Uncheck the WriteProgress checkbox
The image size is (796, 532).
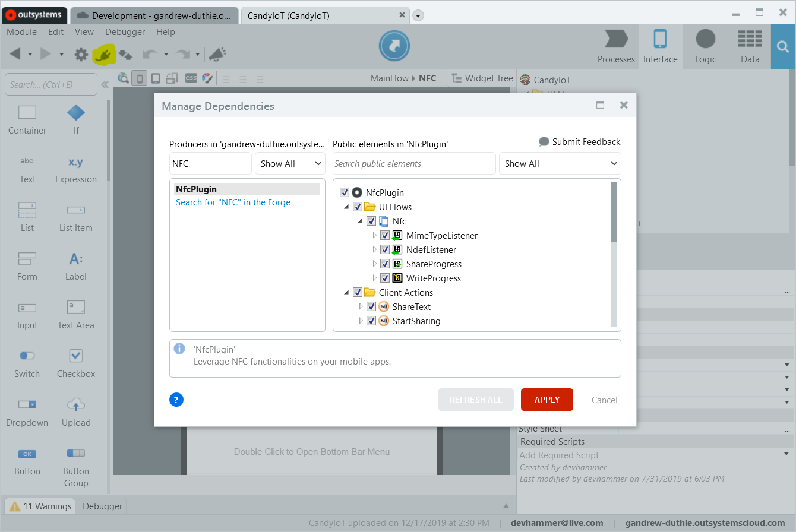tap(385, 278)
